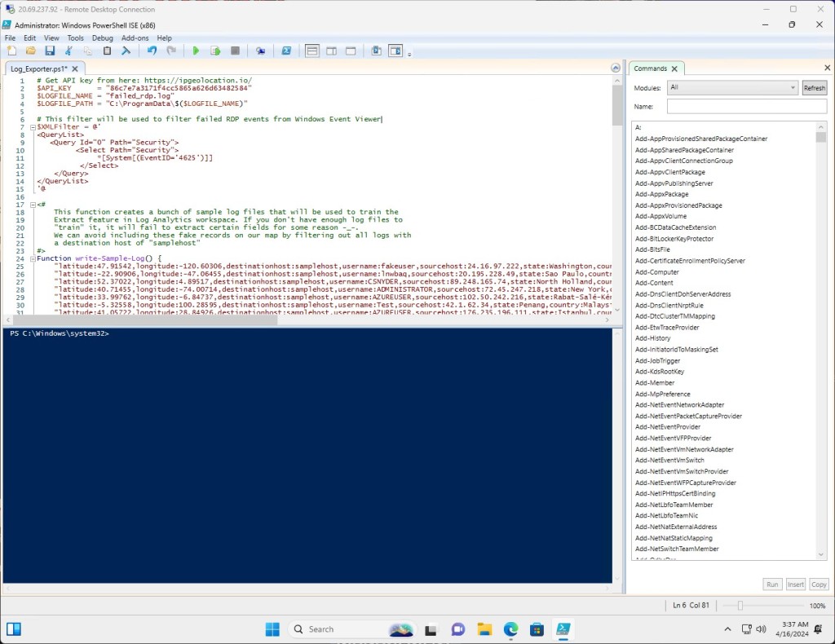Adjust the zoom slider in status bar
The height and width of the screenshot is (644, 835).
[740, 606]
